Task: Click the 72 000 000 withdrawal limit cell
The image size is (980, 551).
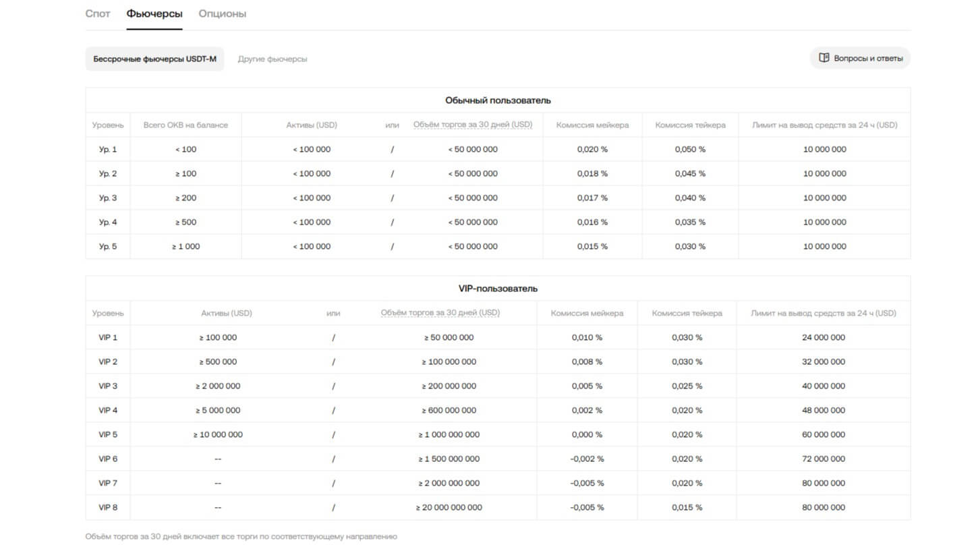Action: pos(824,459)
